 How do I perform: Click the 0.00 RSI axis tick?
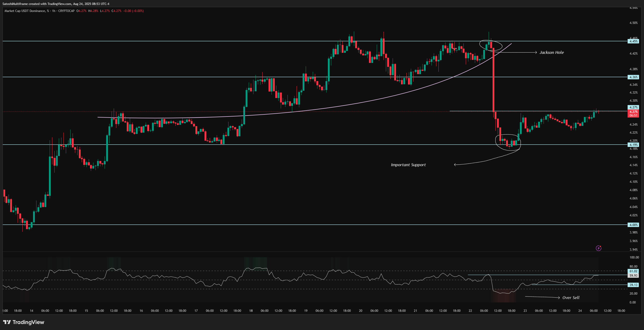(633, 302)
